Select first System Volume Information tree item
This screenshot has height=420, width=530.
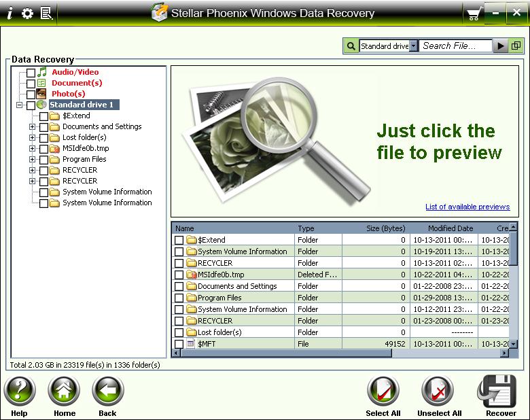(x=107, y=192)
